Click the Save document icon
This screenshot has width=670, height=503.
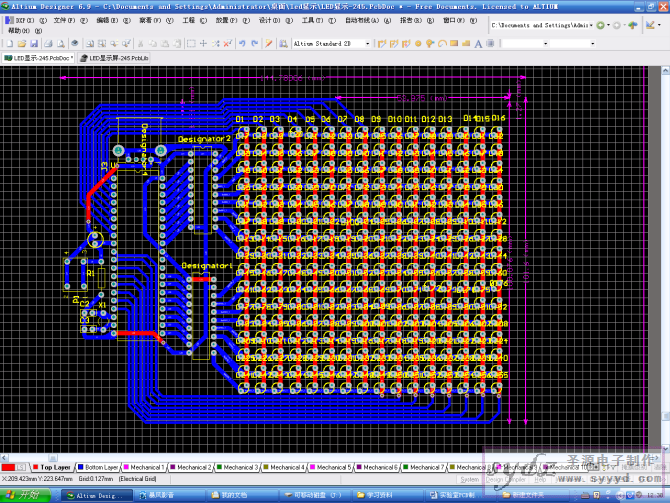[x=34, y=44]
